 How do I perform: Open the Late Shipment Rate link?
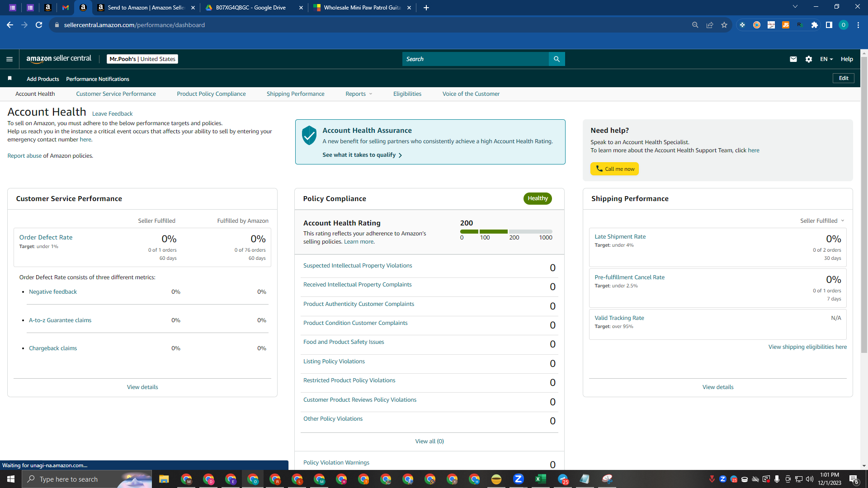click(620, 237)
